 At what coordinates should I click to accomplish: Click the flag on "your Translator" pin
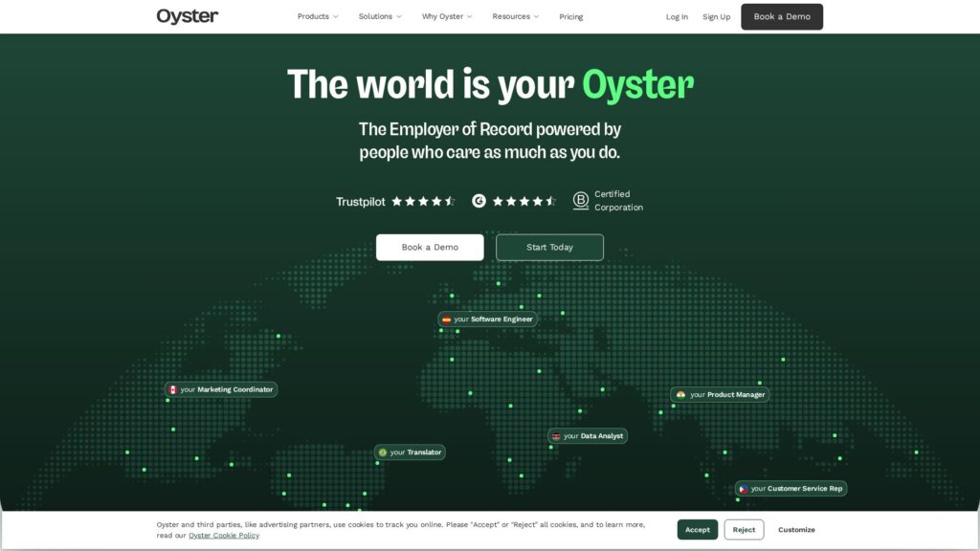386,452
